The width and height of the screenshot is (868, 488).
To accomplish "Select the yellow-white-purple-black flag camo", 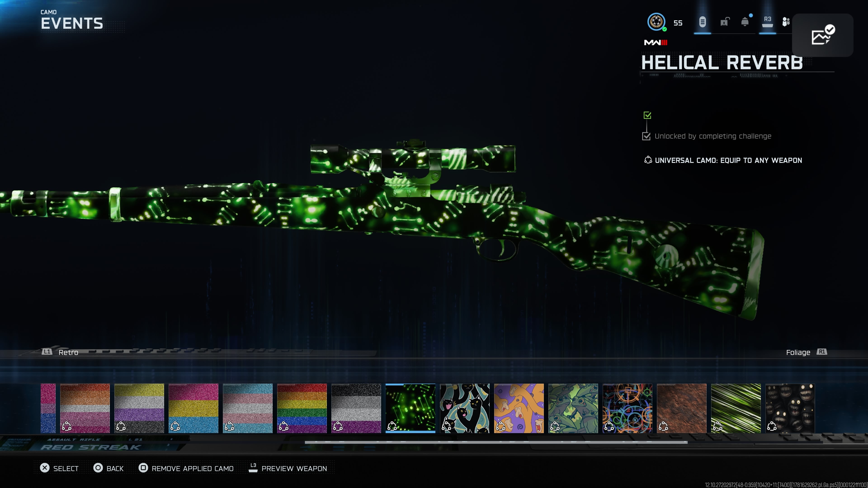I will [x=139, y=408].
